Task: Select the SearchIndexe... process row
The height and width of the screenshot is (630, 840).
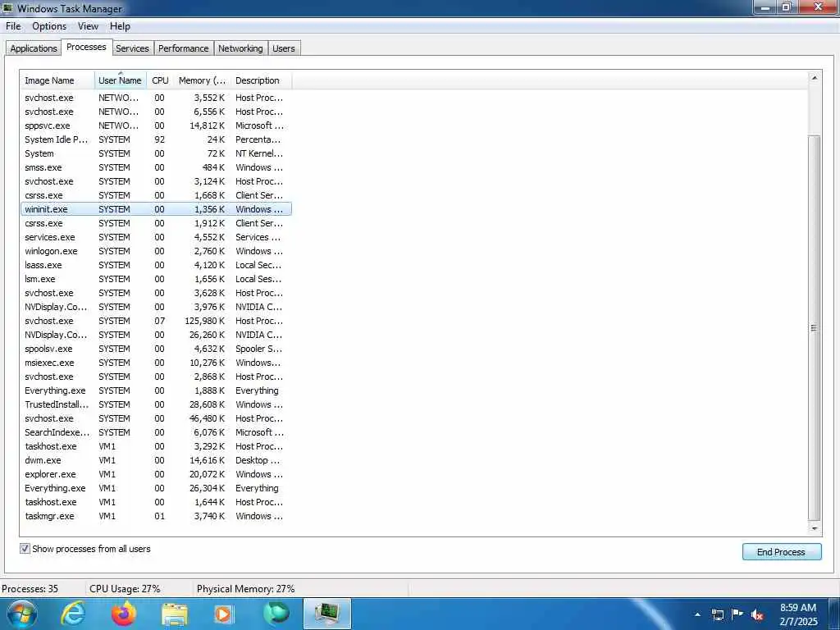Action: pyautogui.click(x=156, y=431)
